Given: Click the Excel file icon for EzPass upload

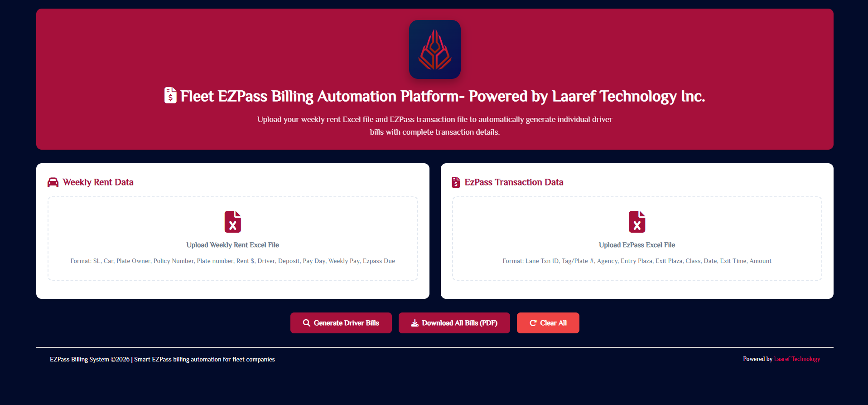Looking at the screenshot, I should pyautogui.click(x=637, y=222).
